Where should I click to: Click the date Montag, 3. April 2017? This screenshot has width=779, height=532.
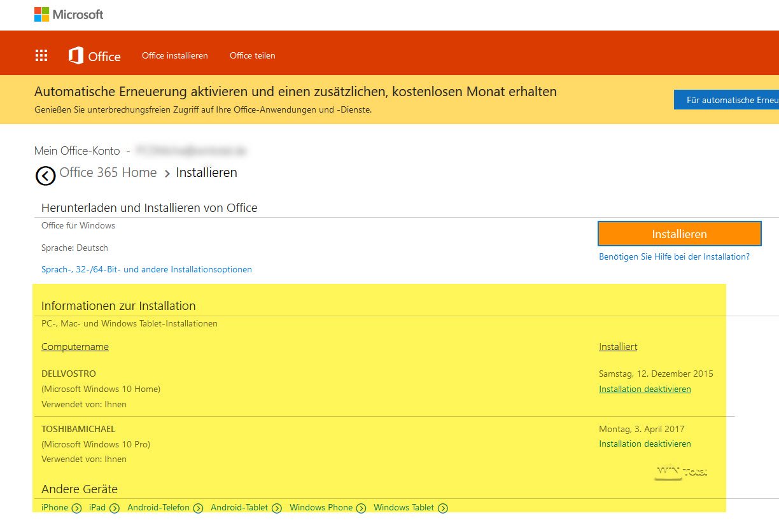[642, 429]
